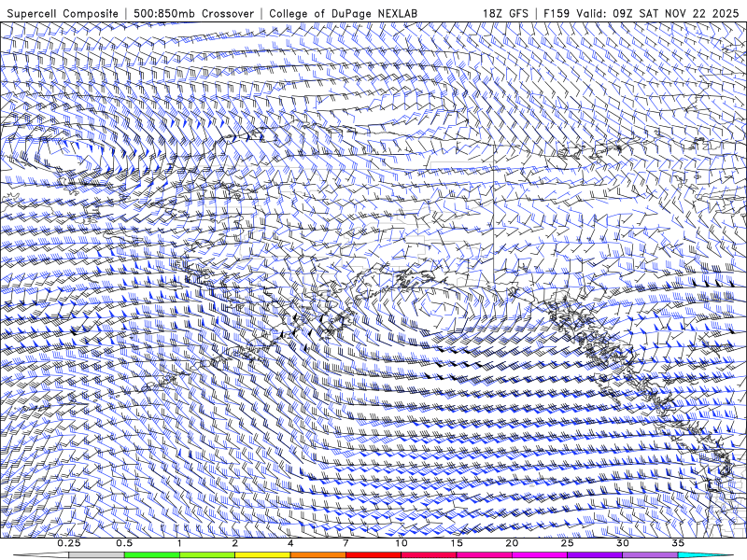Screen dimensions: 747x560
Task: Click the 0.25 value on the color scale
Action: click(x=69, y=543)
